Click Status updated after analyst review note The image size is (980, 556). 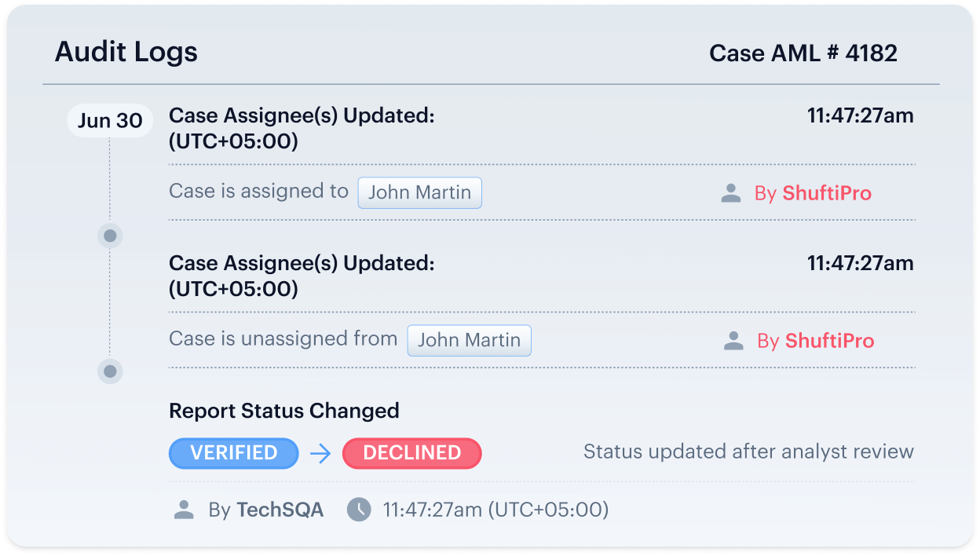click(748, 452)
